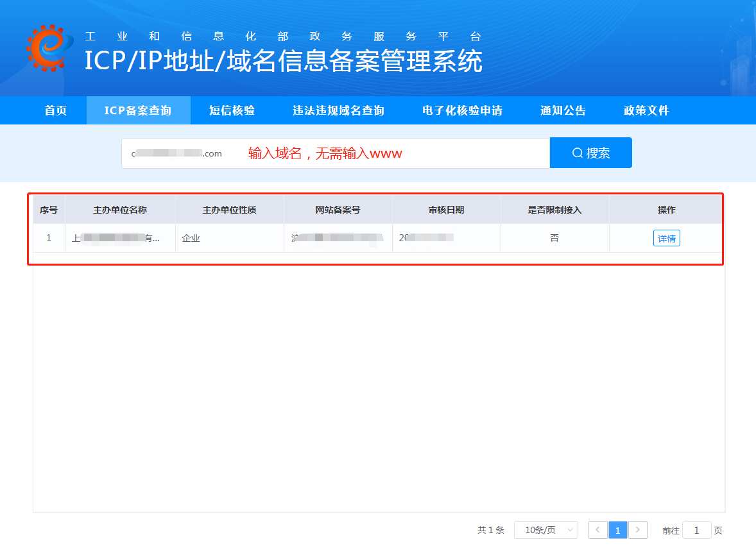Select the ICP备案查询 tab
The image size is (756, 553).
138,110
